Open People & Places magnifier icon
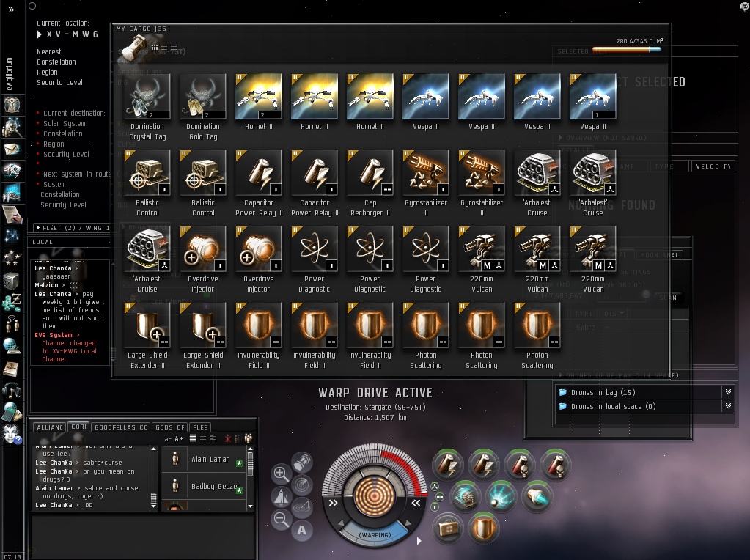750x560 pixels. [x=12, y=128]
